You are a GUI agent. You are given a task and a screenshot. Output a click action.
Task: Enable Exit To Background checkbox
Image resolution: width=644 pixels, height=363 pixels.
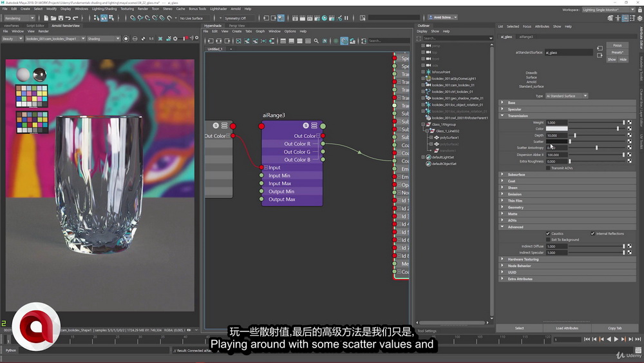point(548,240)
